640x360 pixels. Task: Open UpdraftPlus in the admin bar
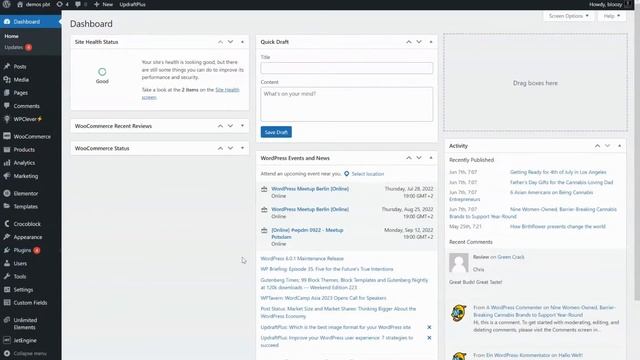(x=132, y=4)
